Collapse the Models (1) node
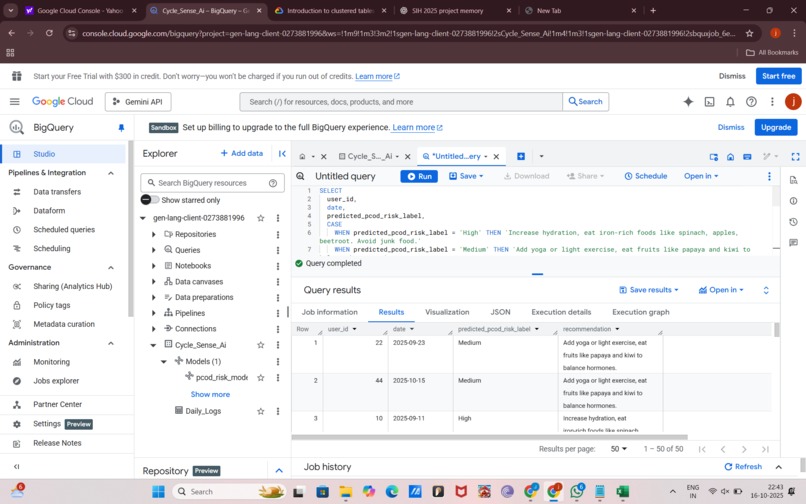Image resolution: width=806 pixels, height=504 pixels. [x=164, y=362]
